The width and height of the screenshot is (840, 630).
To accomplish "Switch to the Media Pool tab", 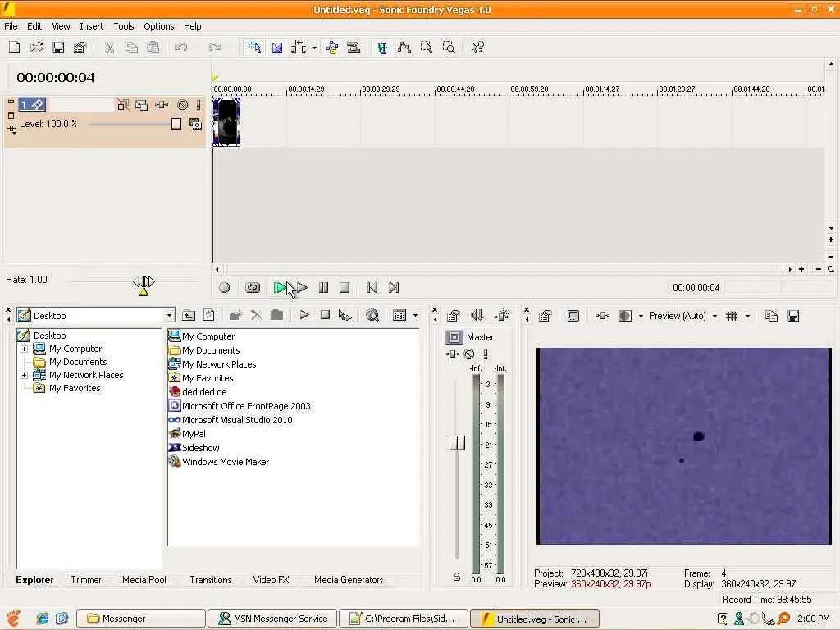I will point(144,580).
